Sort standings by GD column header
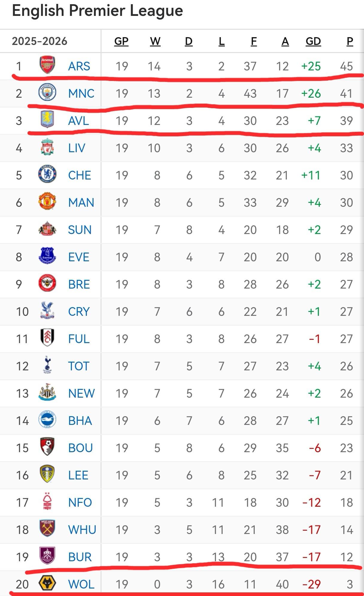 pos(313,41)
